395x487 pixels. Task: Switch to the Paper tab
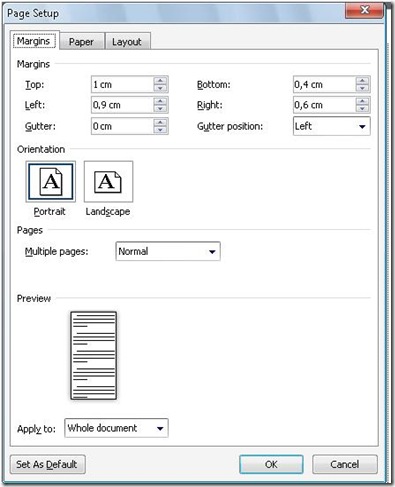point(81,42)
